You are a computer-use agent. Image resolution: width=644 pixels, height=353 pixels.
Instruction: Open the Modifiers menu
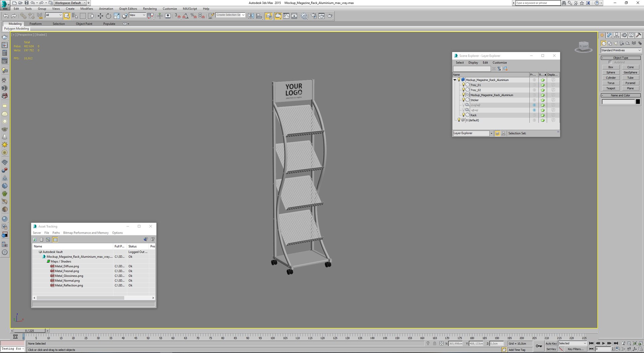pos(87,9)
